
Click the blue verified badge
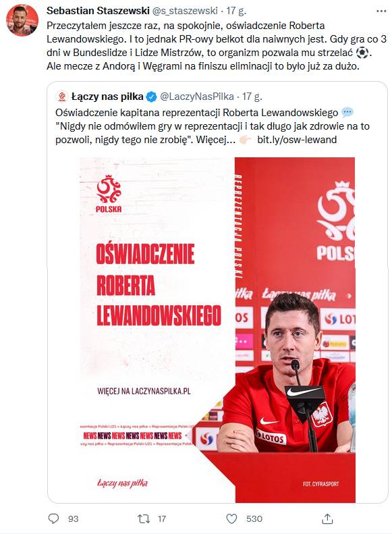click(x=151, y=97)
